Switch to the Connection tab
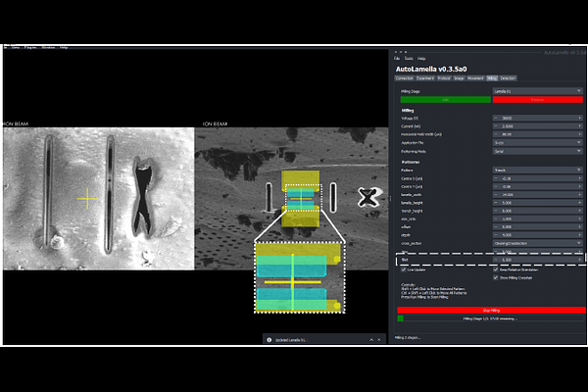The width and height of the screenshot is (588, 392). [404, 78]
